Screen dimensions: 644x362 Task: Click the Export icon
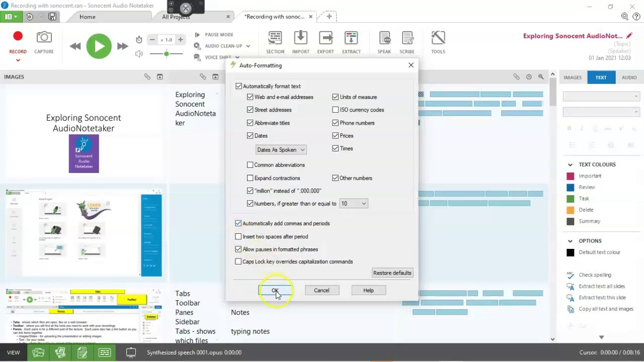(x=326, y=38)
